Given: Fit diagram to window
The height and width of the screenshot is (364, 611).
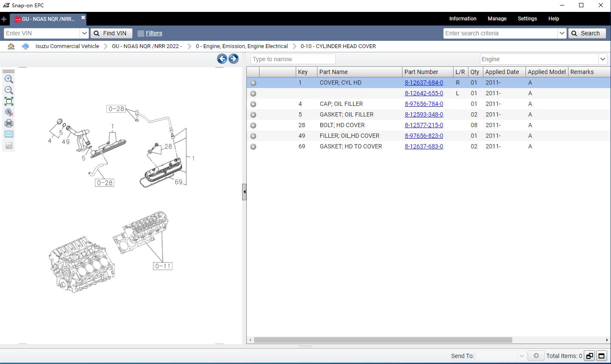Looking at the screenshot, I should [x=9, y=101].
